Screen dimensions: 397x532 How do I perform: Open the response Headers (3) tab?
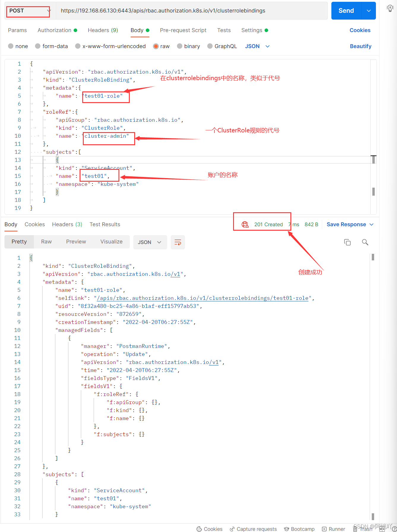[67, 224]
